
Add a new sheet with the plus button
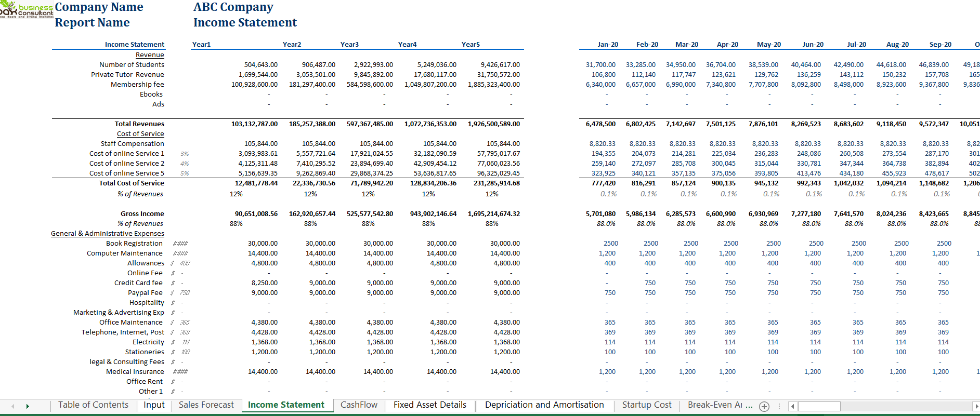[x=764, y=407]
